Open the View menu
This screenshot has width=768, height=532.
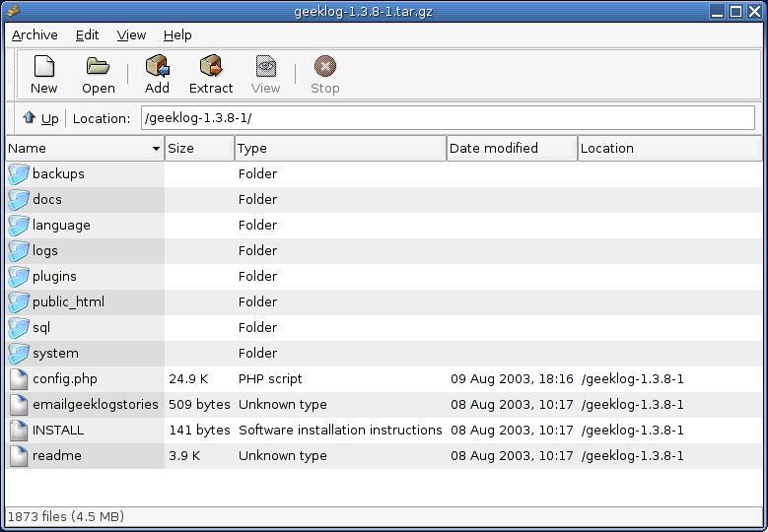tap(131, 35)
